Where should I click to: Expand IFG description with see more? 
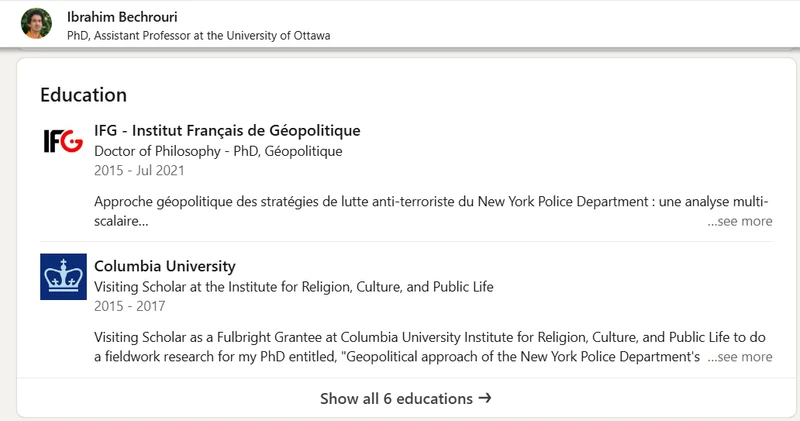740,221
